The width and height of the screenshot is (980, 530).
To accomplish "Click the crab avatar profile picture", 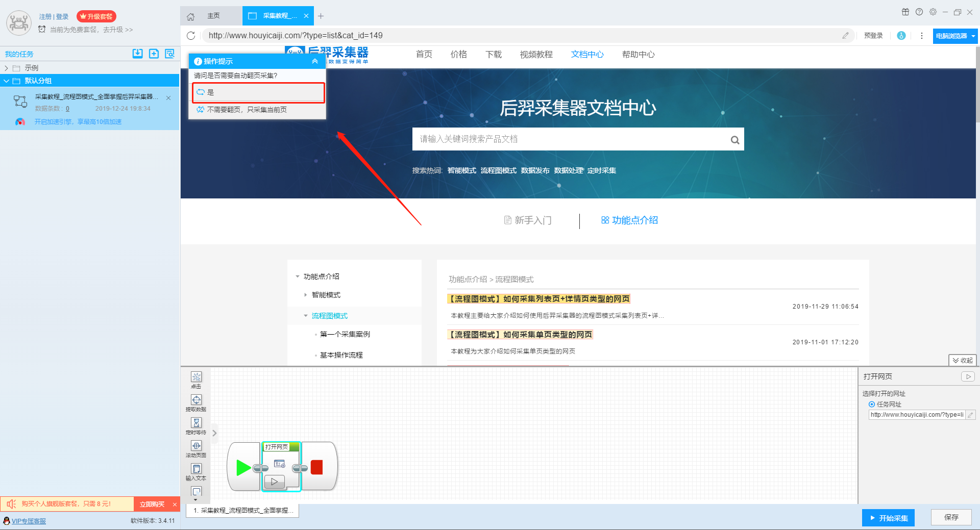I will (19, 23).
